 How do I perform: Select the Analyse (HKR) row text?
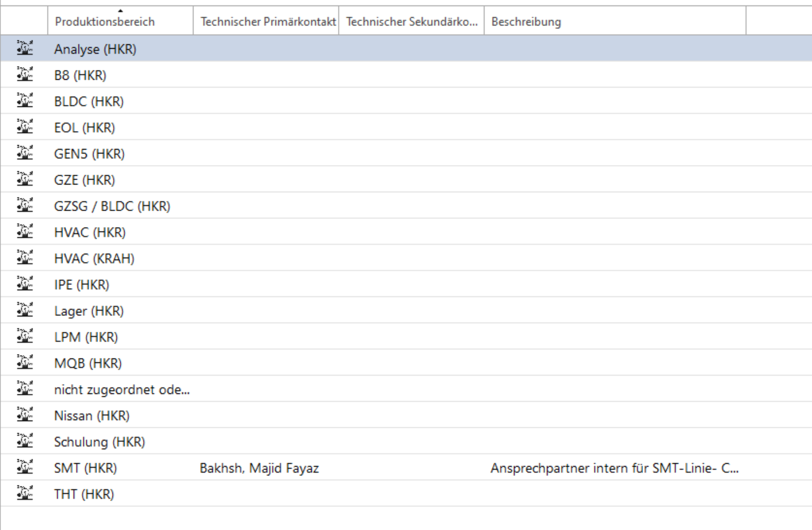coord(95,49)
